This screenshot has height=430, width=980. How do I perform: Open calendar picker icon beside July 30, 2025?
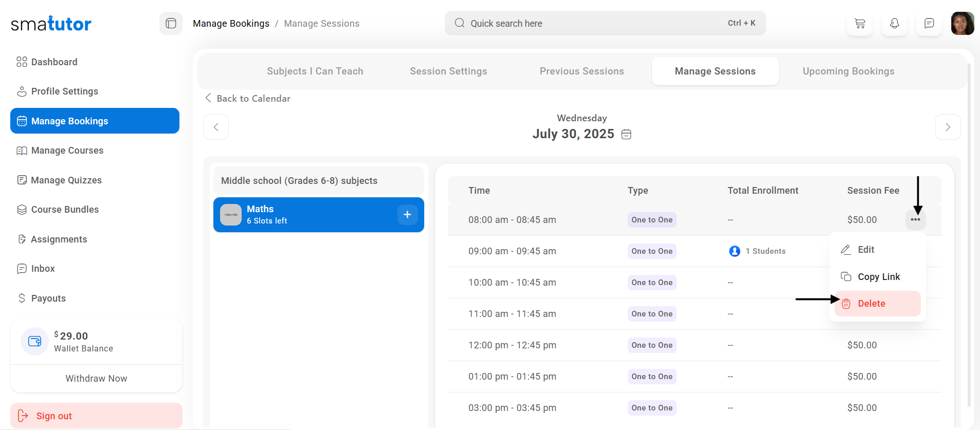click(626, 135)
